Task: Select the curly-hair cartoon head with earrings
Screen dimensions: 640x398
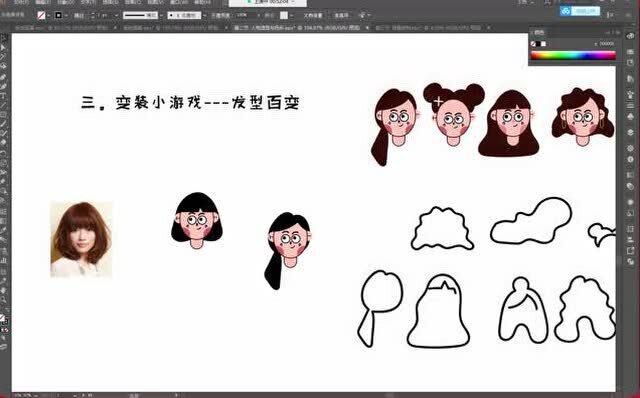Action: 583,117
